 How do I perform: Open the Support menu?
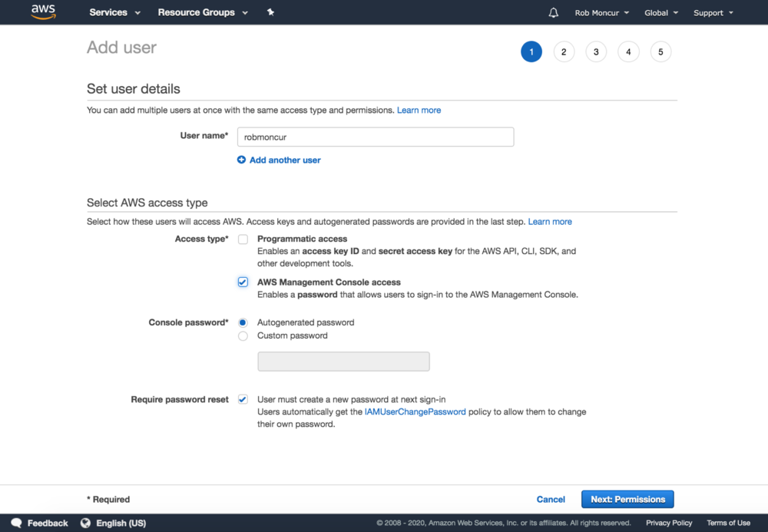pyautogui.click(x=713, y=13)
